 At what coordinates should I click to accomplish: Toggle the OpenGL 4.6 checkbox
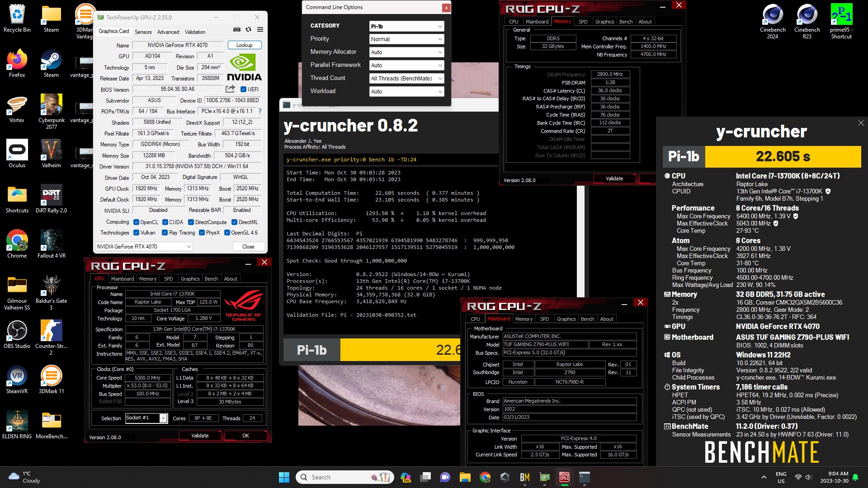(x=227, y=233)
